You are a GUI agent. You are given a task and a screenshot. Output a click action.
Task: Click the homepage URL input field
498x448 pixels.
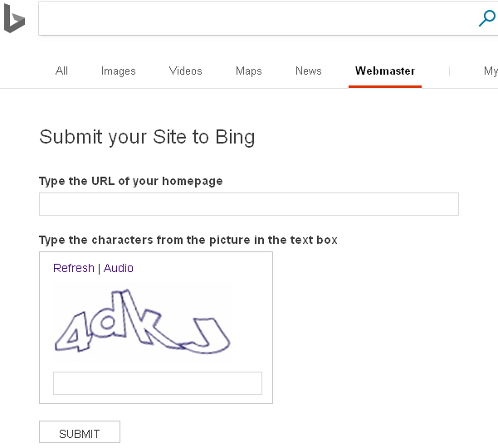click(x=248, y=204)
